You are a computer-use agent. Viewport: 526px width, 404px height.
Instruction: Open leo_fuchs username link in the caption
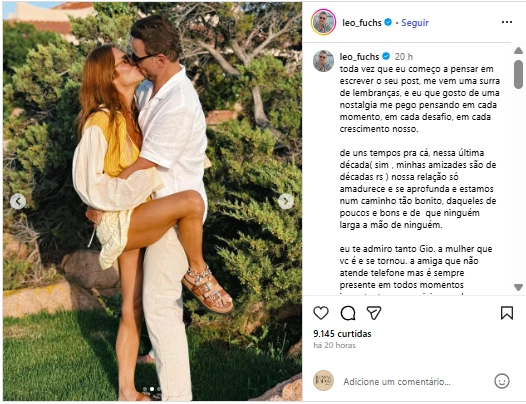click(359, 57)
